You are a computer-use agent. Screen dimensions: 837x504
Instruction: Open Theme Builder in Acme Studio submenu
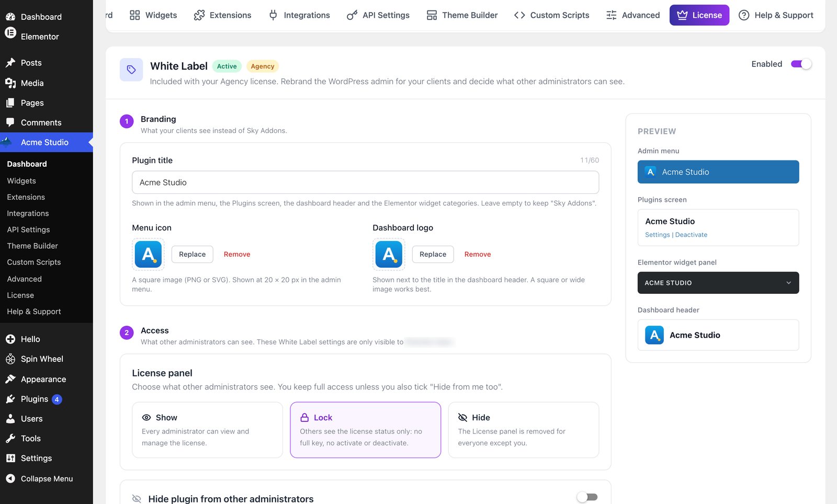(x=32, y=246)
